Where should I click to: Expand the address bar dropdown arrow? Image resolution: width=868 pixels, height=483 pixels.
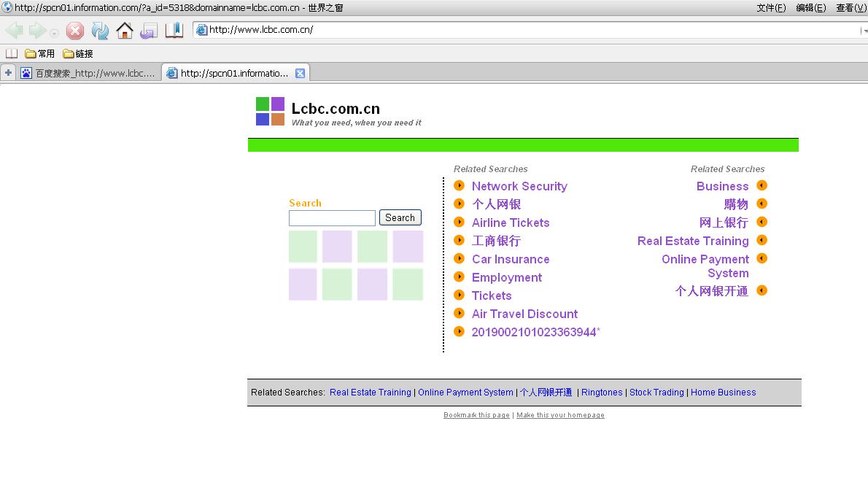[864, 31]
